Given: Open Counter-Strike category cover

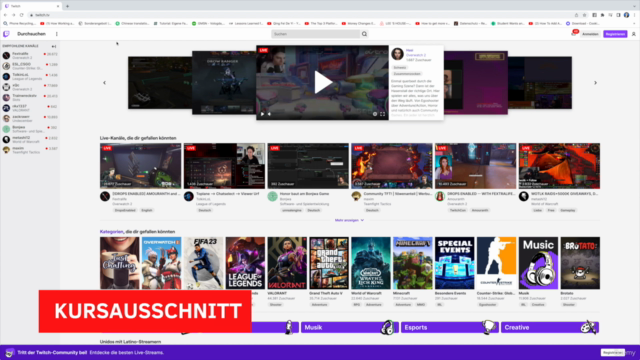Looking at the screenshot, I should (496, 263).
